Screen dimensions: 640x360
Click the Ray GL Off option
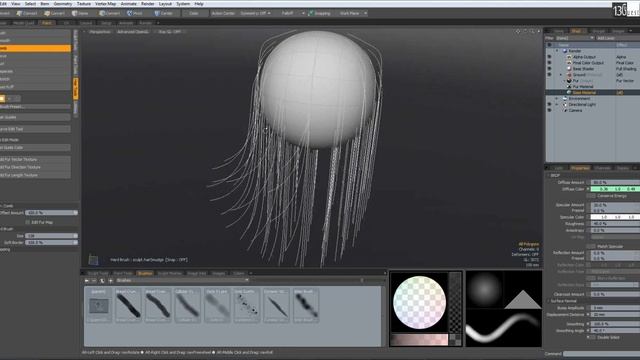(169, 31)
